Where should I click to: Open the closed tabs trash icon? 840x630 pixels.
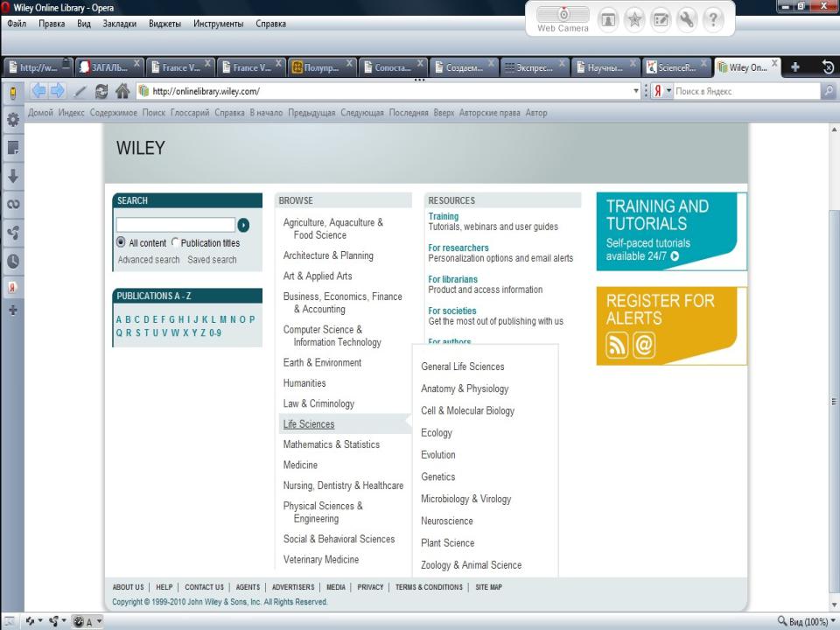pyautogui.click(x=828, y=67)
